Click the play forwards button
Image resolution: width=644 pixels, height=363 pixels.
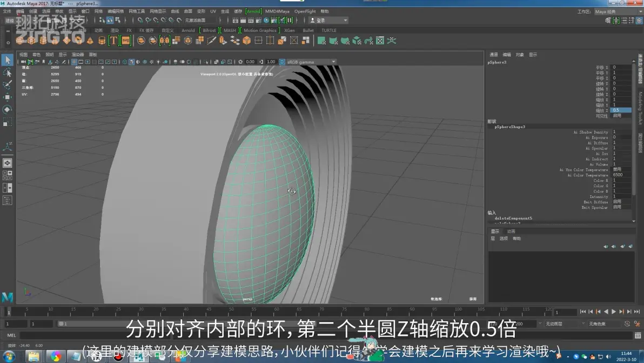click(x=614, y=312)
